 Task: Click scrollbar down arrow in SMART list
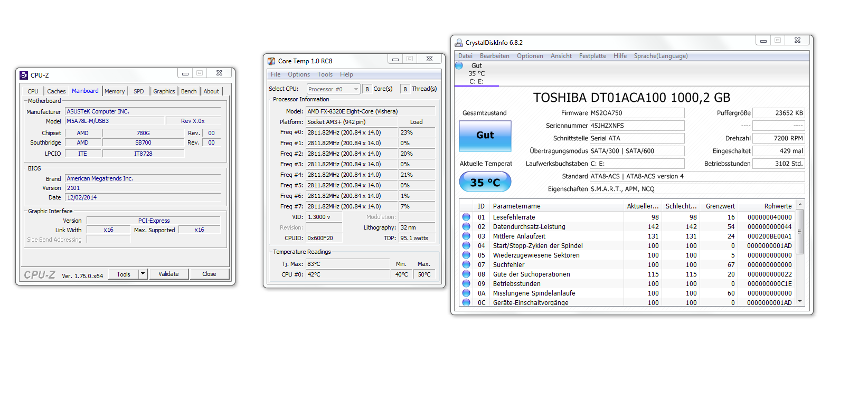[800, 301]
